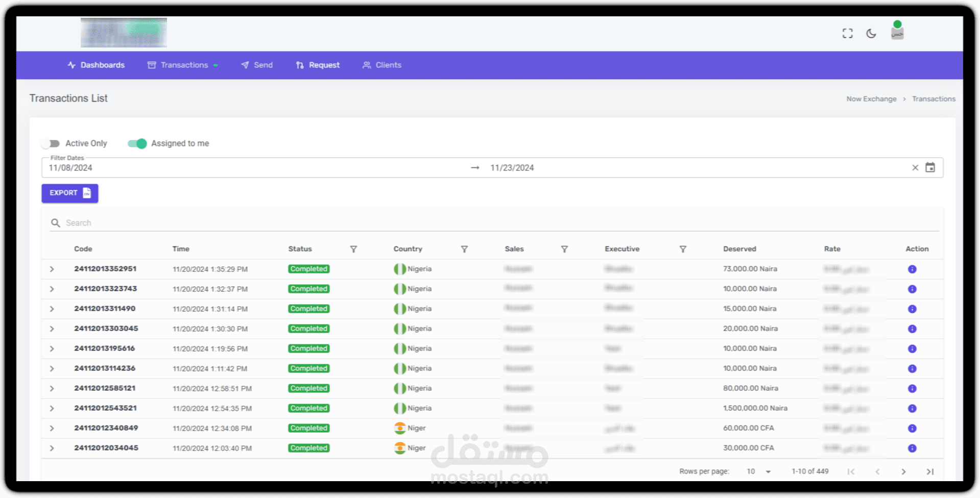Open info action for transaction 24112013114236

point(912,368)
